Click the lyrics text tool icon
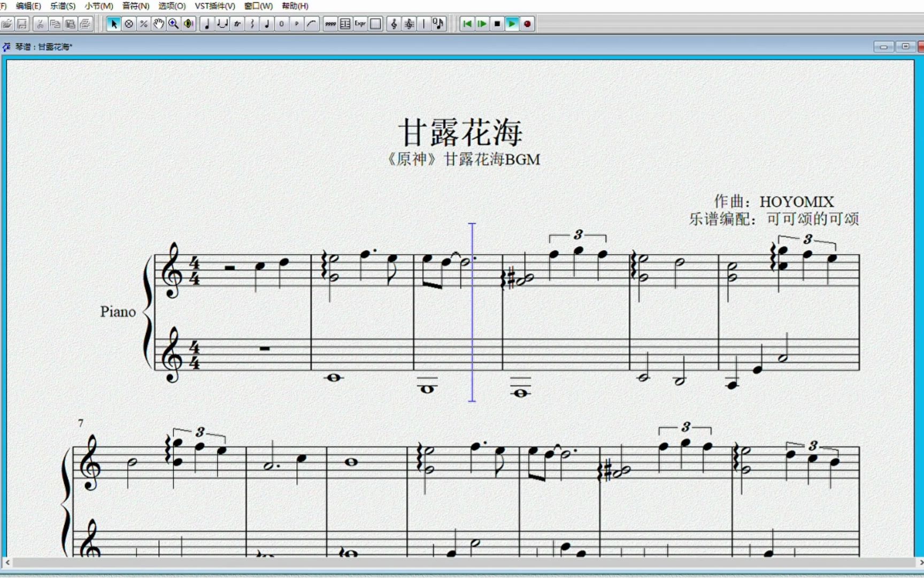Image resolution: width=924 pixels, height=578 pixels. pos(330,24)
